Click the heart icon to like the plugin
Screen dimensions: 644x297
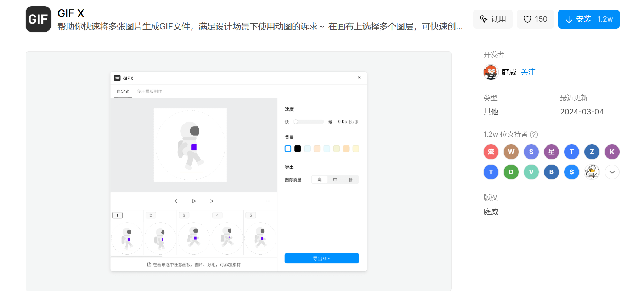point(527,19)
